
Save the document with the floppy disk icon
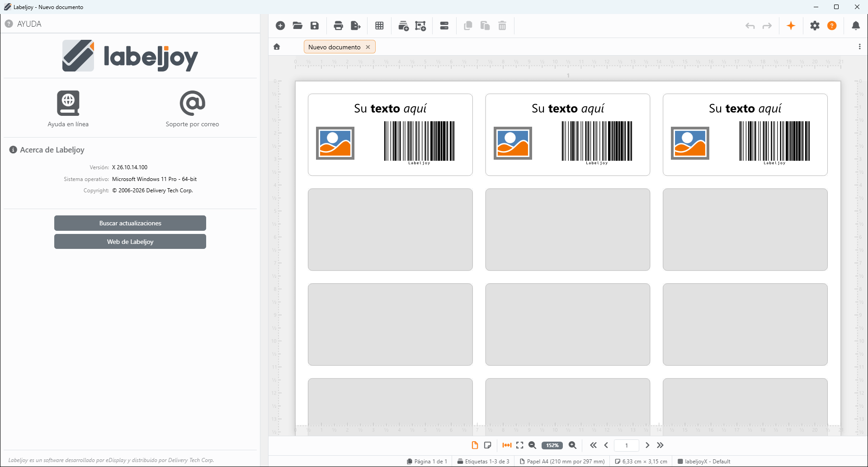point(315,26)
